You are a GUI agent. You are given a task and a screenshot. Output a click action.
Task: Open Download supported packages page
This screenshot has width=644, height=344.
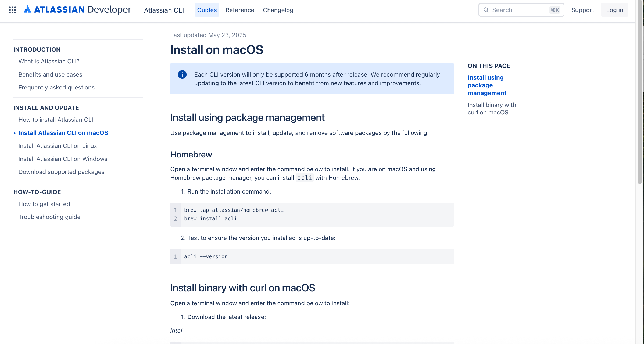61,172
